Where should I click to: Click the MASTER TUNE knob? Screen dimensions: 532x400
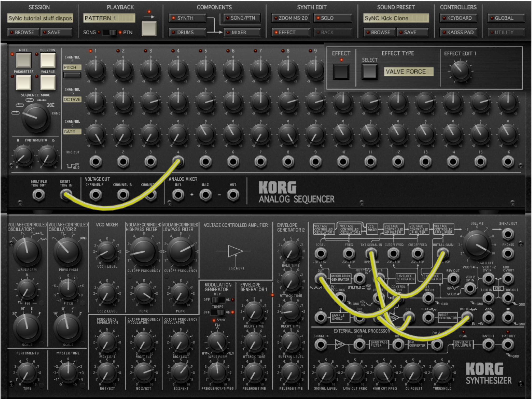68,372
